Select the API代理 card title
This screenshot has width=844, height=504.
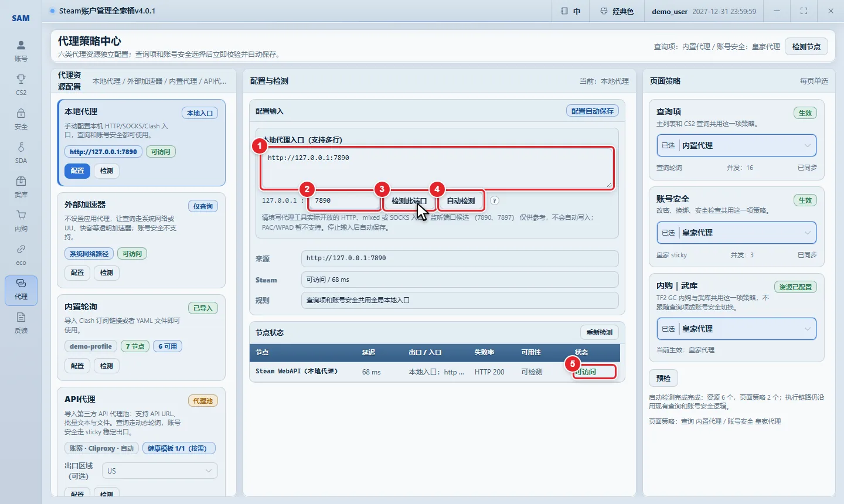pos(80,399)
